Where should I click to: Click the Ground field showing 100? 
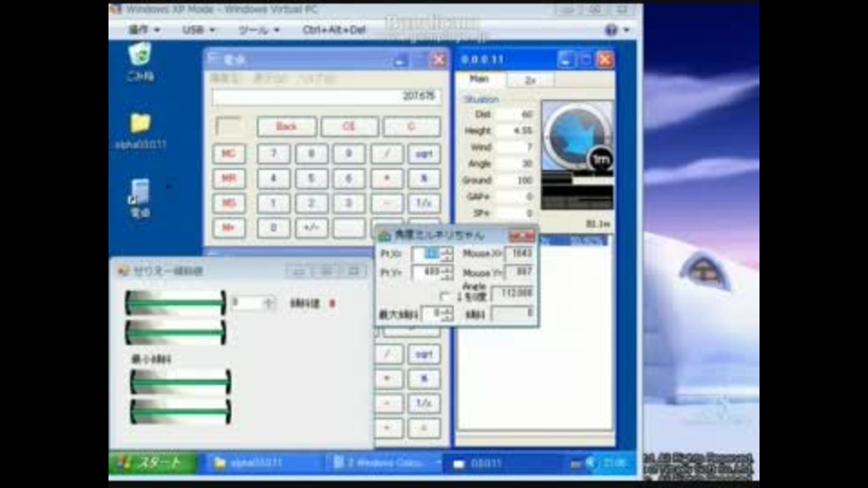tap(515, 181)
